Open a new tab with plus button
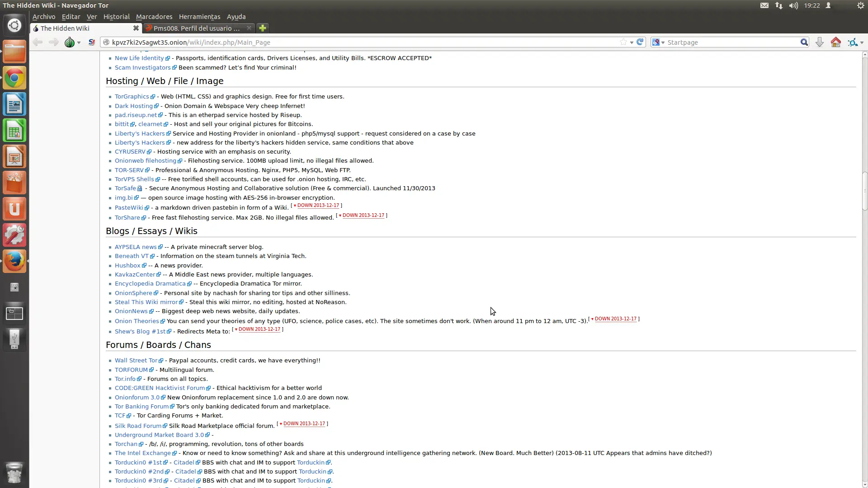The width and height of the screenshot is (868, 488). tap(263, 28)
